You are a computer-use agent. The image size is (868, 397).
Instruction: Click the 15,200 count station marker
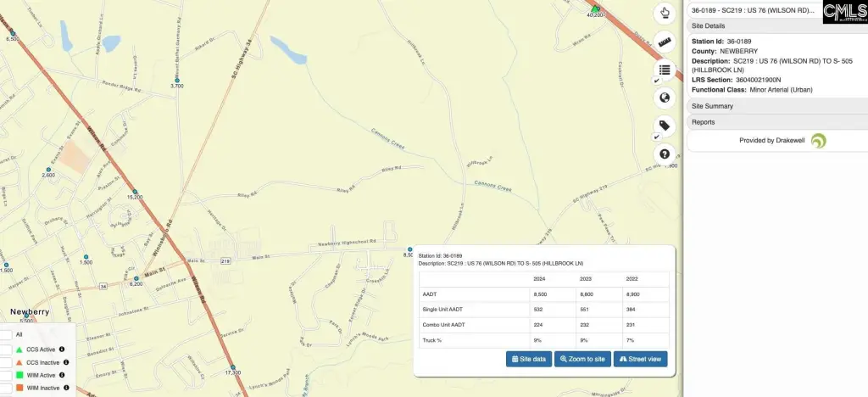(x=134, y=192)
